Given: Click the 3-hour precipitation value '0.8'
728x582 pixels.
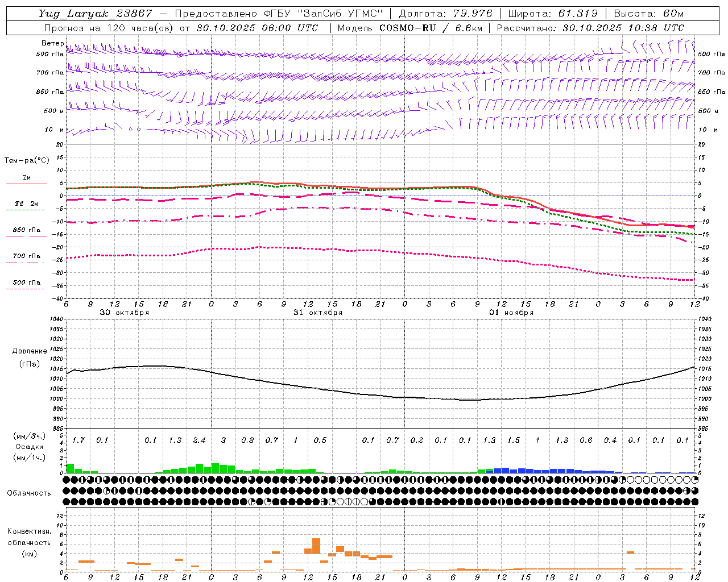Looking at the screenshot, I should point(247,440).
